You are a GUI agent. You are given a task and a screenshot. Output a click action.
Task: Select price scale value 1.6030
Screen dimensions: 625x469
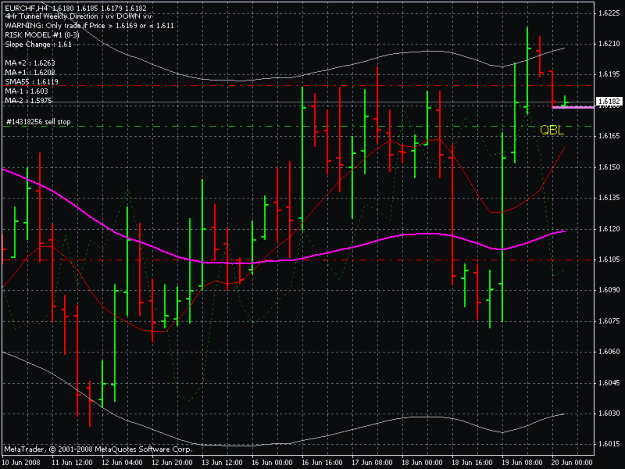pyautogui.click(x=609, y=414)
